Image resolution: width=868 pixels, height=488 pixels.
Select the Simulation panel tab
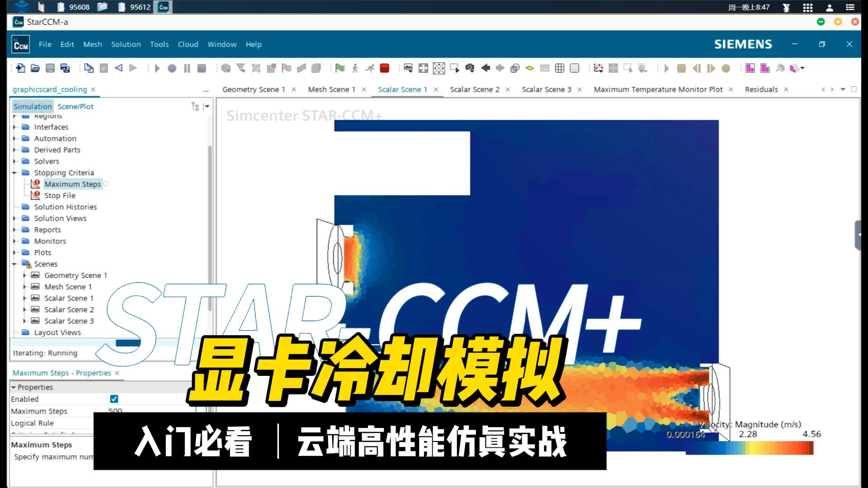[33, 107]
